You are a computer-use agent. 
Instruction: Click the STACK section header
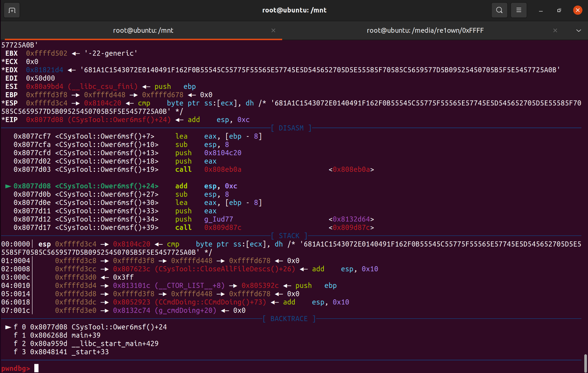(x=289, y=236)
